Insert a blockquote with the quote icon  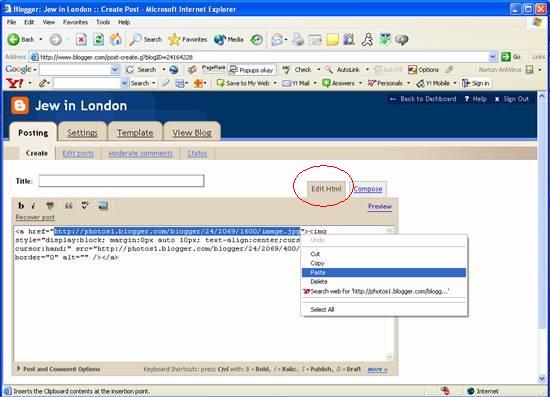(x=68, y=206)
